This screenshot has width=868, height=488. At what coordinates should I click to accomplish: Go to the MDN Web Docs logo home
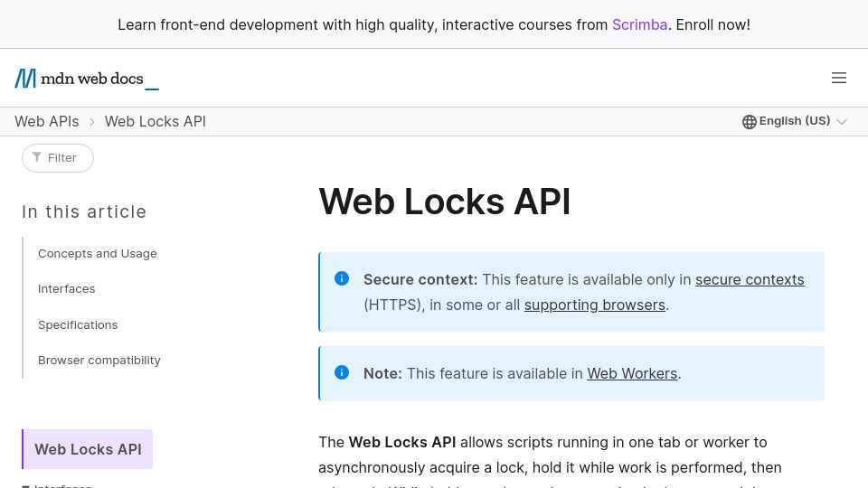click(87, 79)
